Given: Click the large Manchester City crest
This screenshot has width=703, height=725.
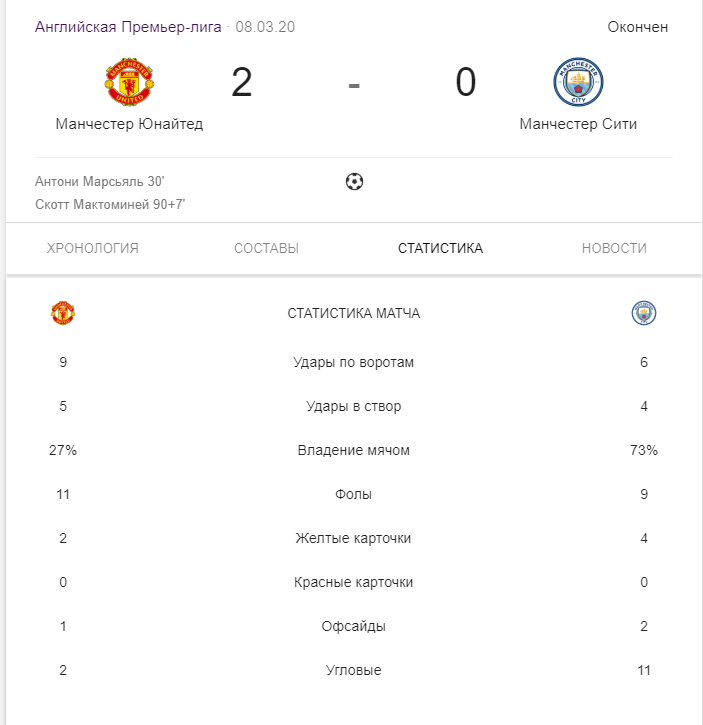Looking at the screenshot, I should pos(578,82).
